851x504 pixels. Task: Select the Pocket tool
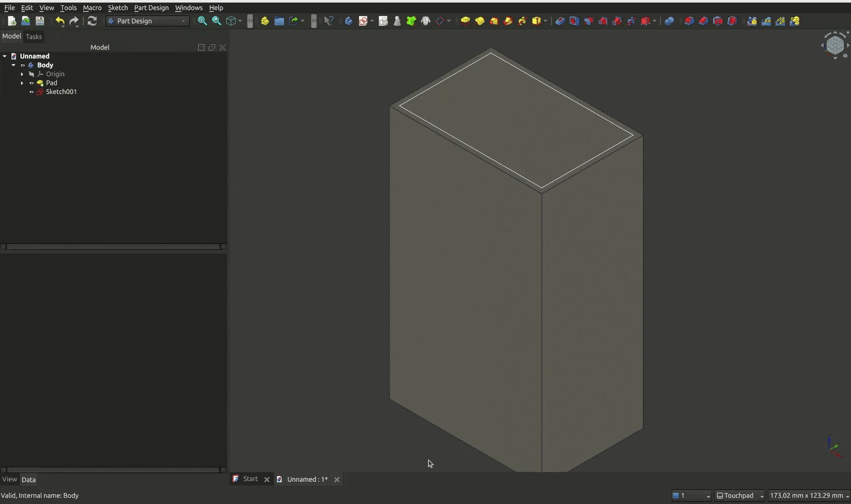[x=560, y=21]
